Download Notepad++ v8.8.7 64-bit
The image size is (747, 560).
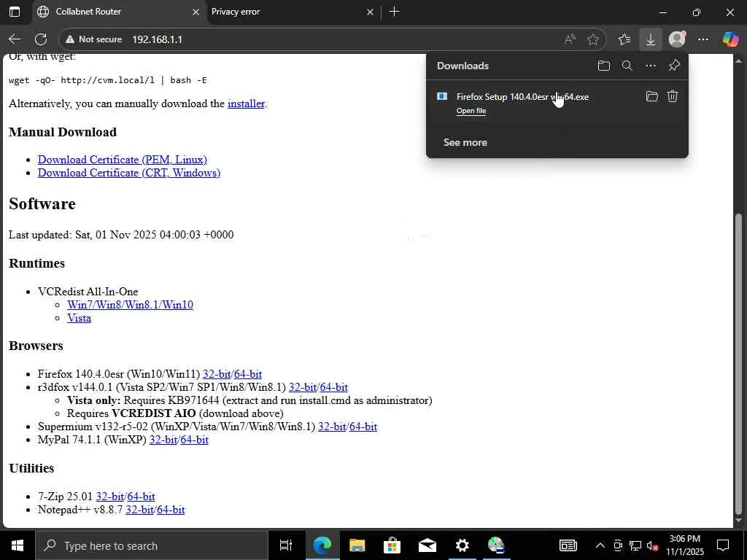[x=171, y=510]
